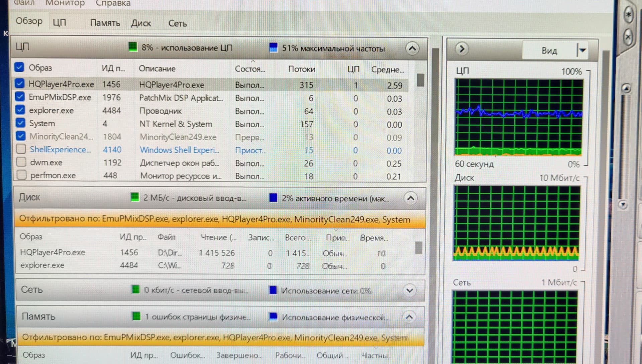Viewport: 642px width, 364px height.
Task: Click green memory page faults indicator
Action: (136, 316)
